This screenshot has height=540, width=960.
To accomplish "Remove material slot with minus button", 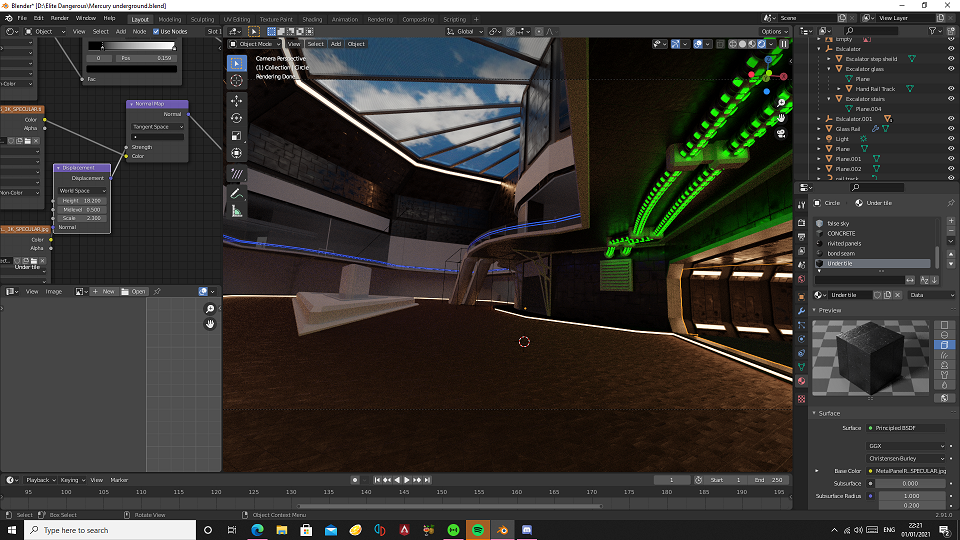I will (951, 231).
